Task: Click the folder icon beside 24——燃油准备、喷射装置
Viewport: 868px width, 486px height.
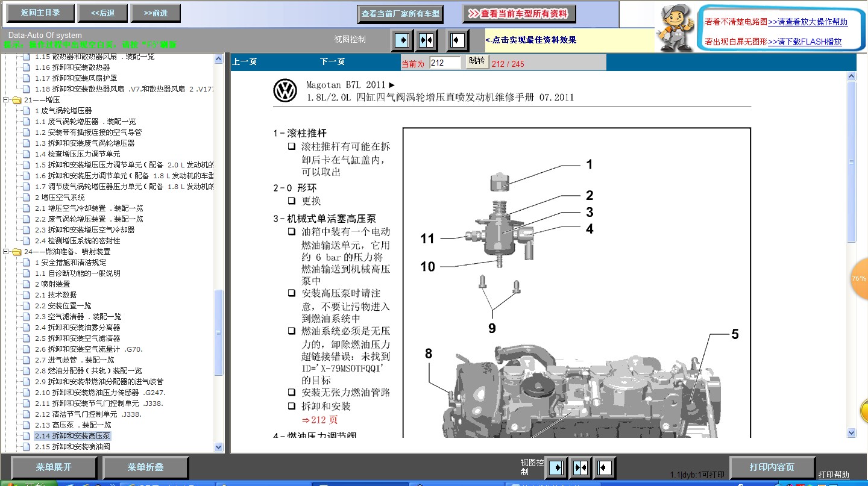Action: [x=17, y=252]
